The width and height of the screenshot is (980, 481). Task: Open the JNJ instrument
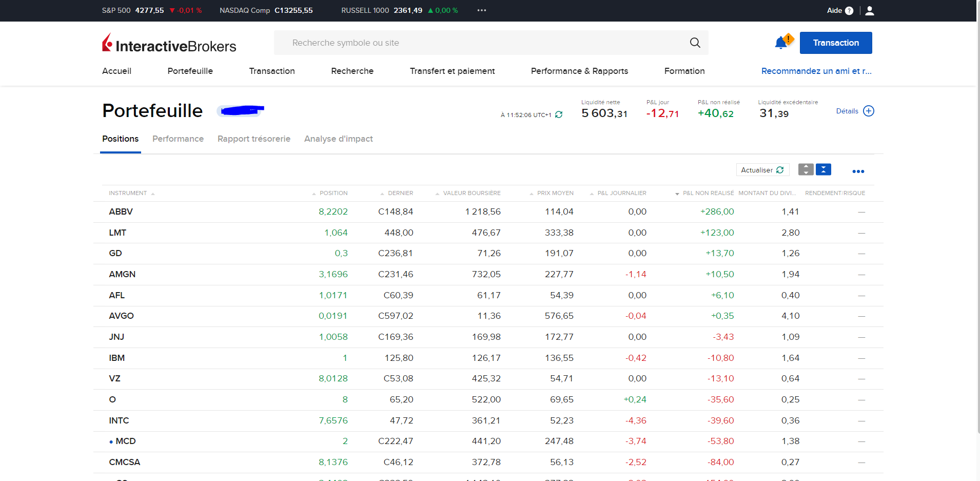coord(116,337)
